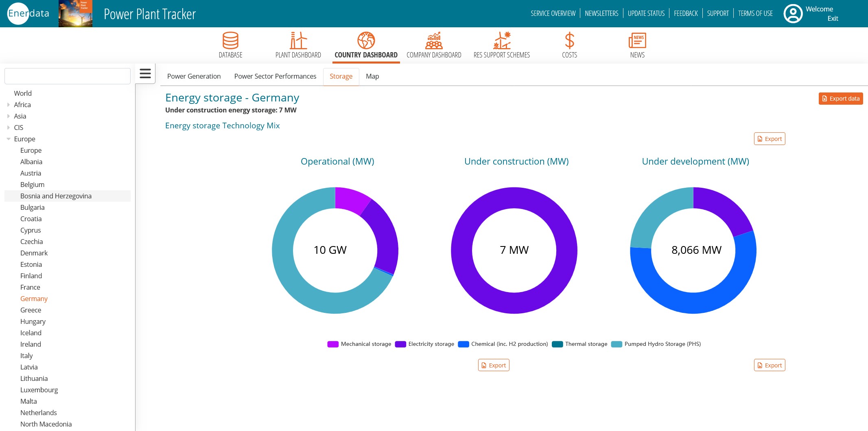Open RES Support Schemes icon
Image resolution: width=868 pixels, height=431 pixels.
501,40
